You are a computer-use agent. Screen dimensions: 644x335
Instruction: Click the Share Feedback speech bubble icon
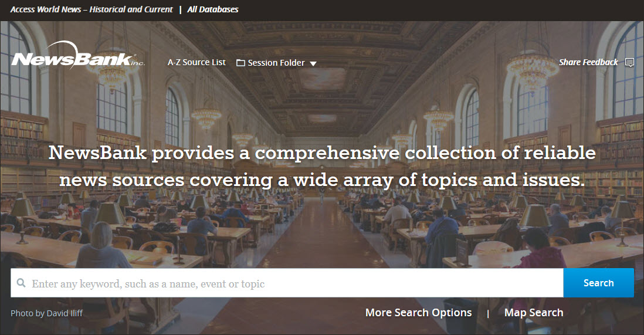629,62
